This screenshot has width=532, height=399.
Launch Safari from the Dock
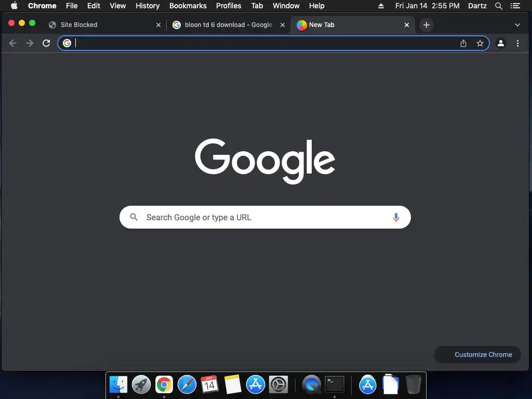coord(187,384)
